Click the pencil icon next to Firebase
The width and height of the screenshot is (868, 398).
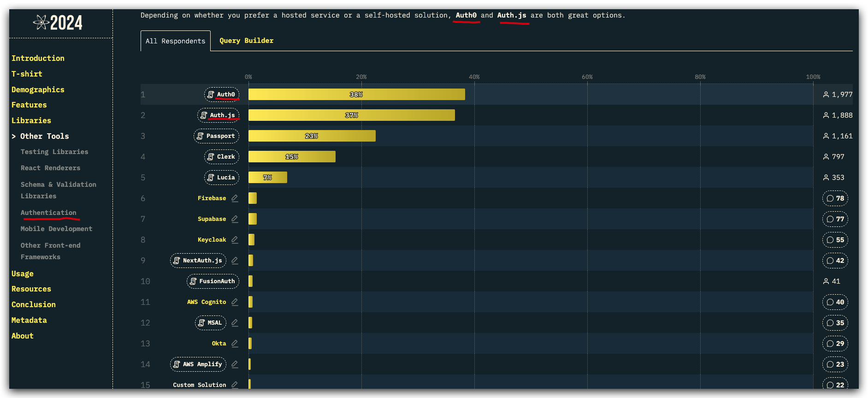[x=235, y=198]
